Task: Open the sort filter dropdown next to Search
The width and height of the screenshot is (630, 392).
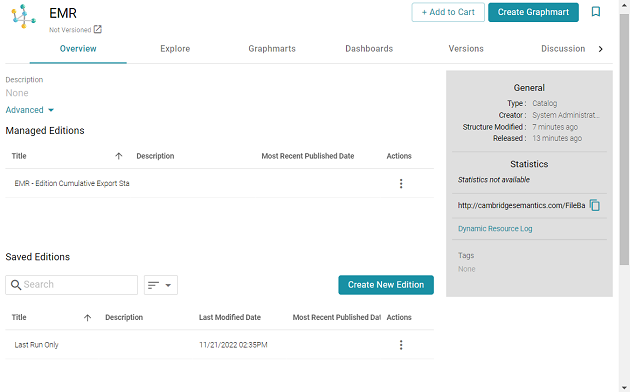Action: [161, 285]
